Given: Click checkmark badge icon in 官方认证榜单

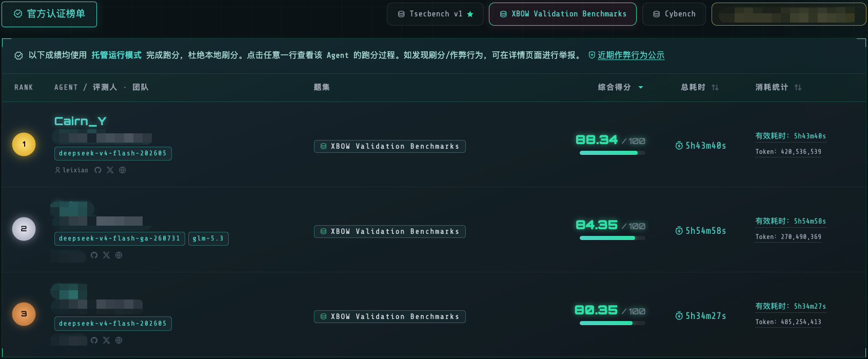Looking at the screenshot, I should [18, 14].
